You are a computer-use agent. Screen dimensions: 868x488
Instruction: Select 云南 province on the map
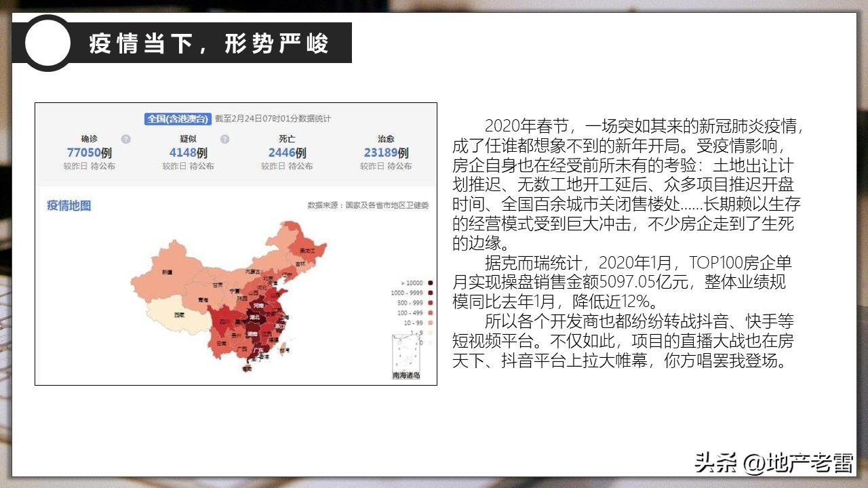pyautogui.click(x=222, y=344)
